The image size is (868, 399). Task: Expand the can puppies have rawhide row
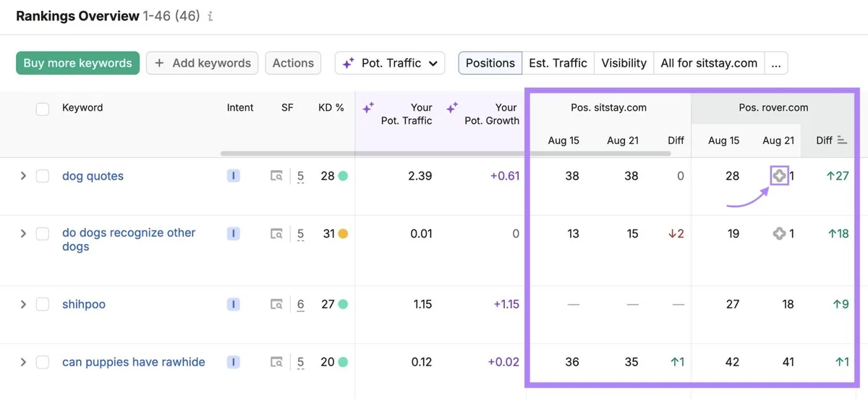click(23, 362)
